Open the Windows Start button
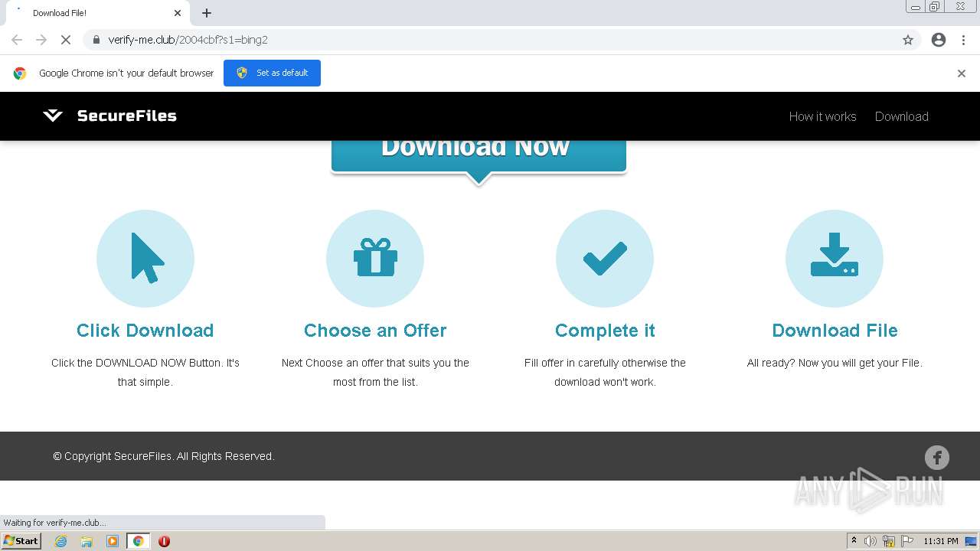 [21, 541]
